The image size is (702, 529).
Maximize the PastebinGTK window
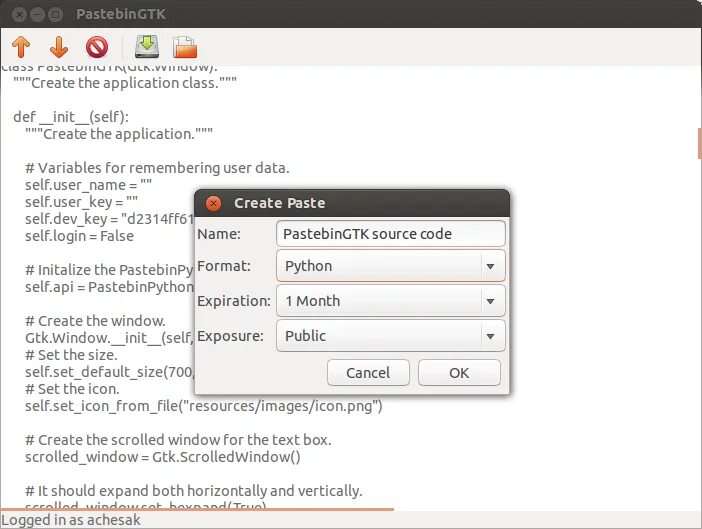coord(55,15)
